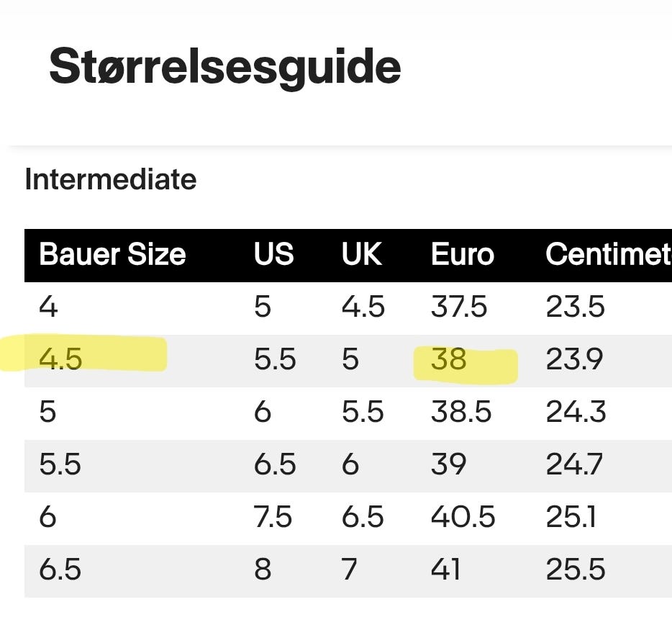Click the 24.3 centimeter value
672x630 pixels.
pyautogui.click(x=576, y=412)
